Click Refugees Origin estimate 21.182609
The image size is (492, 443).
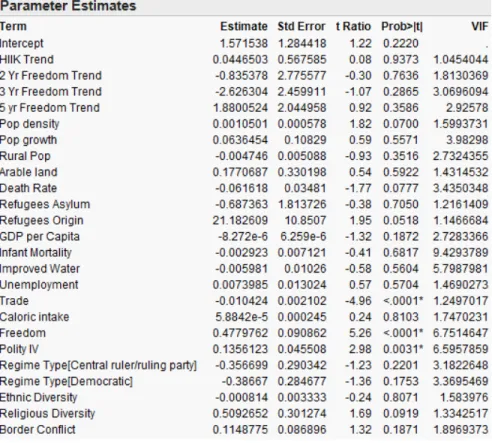pos(240,220)
